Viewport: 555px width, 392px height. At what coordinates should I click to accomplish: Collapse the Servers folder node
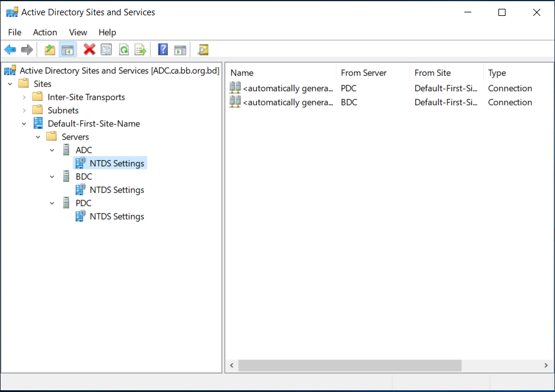point(38,137)
